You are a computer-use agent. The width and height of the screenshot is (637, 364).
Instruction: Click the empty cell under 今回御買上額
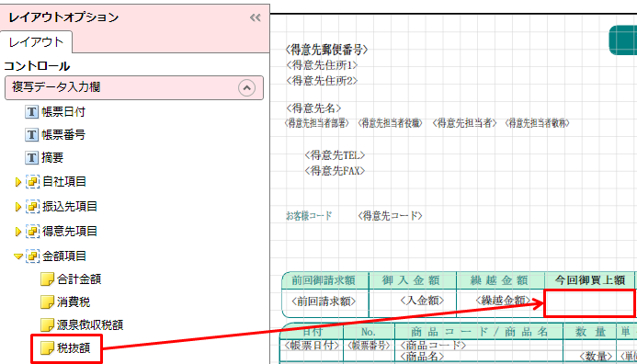click(x=589, y=303)
